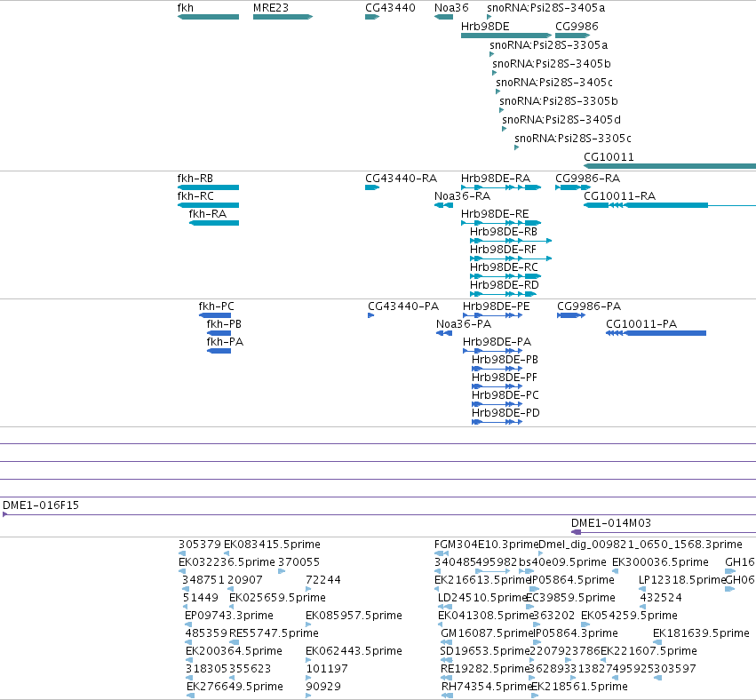Open transcript CG9986-RA
Viewport: 756px width, 700px height.
(573, 187)
